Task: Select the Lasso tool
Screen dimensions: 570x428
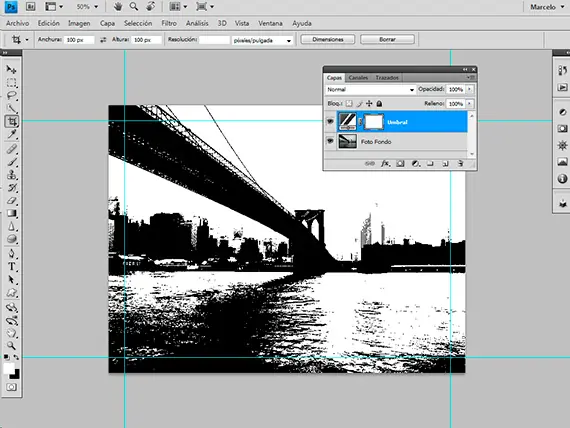Action: [12, 95]
